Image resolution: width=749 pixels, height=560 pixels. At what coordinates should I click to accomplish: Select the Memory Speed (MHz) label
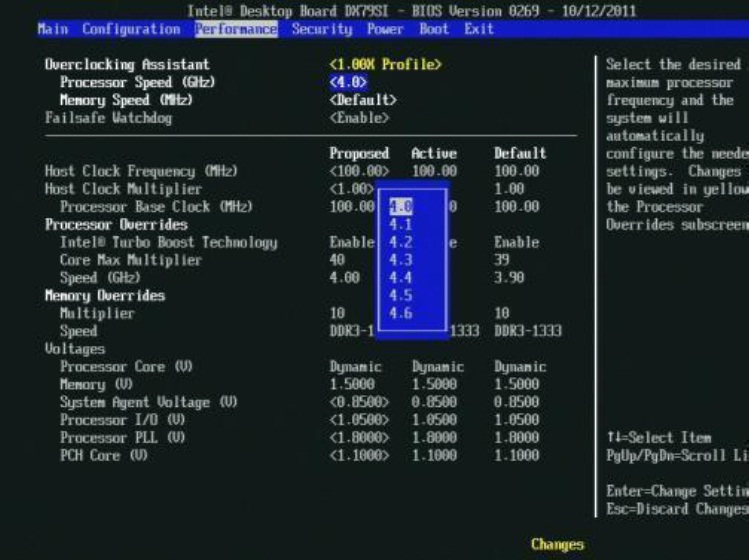pos(126,100)
